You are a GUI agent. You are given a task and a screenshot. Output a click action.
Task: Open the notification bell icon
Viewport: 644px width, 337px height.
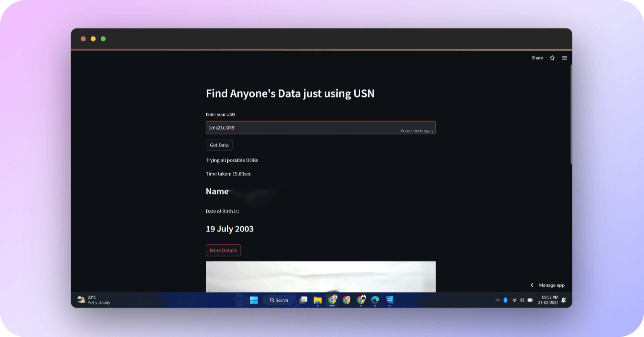(x=564, y=300)
